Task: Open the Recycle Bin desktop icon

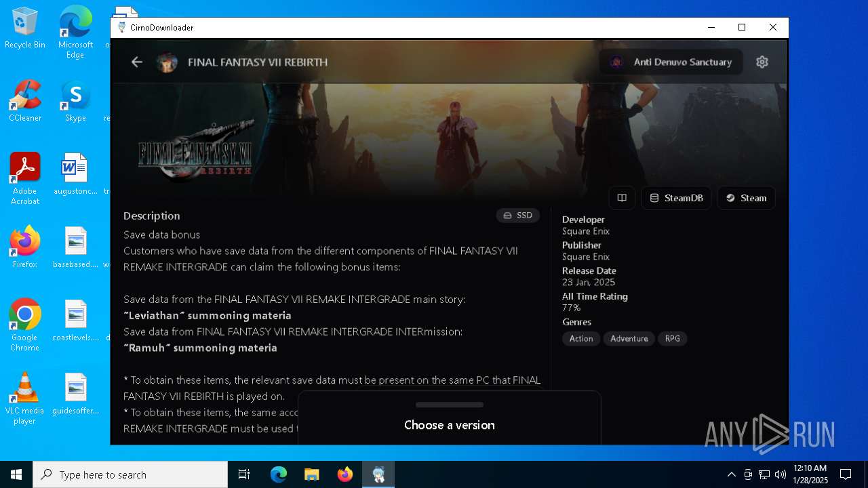Action: coord(25,28)
